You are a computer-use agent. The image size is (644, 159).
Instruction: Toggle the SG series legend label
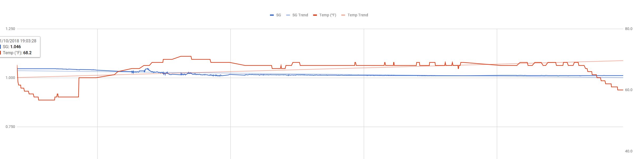[278, 15]
